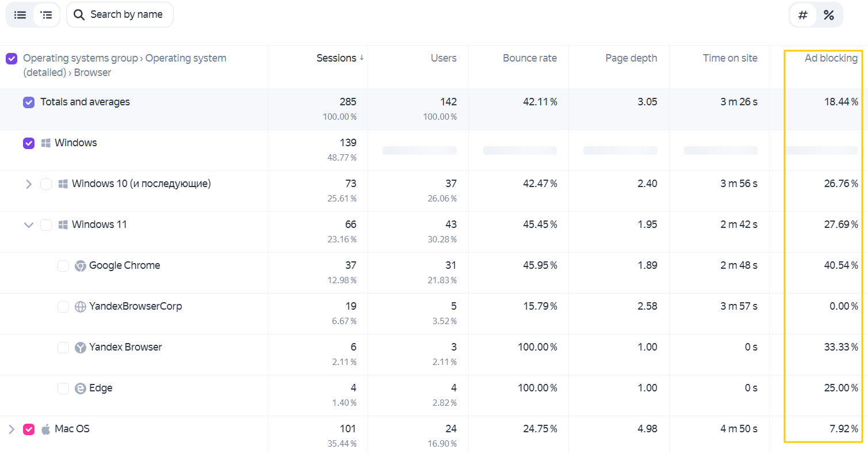Screen dimensions: 868x453
Task: Select the number (#) display mode
Action: (x=803, y=15)
